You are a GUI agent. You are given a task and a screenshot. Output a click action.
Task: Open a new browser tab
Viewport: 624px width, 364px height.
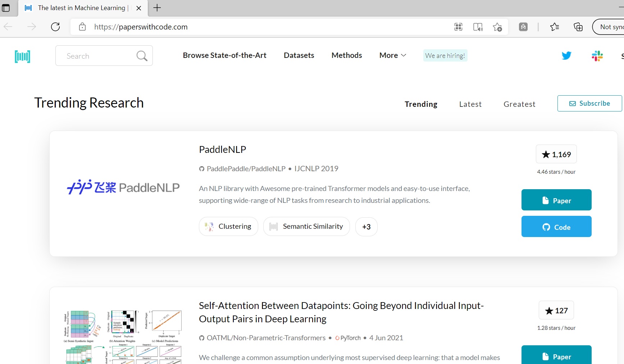(x=157, y=8)
